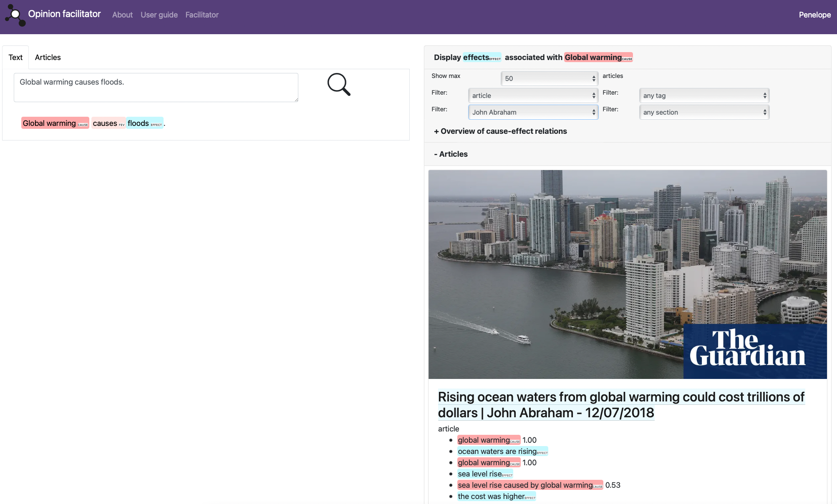Open the User guide menu item
This screenshot has width=837, height=504.
click(x=159, y=15)
